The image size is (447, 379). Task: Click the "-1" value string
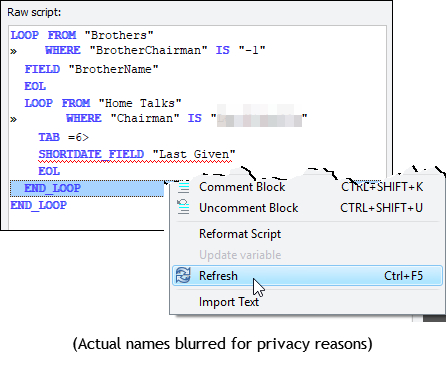pyautogui.click(x=252, y=50)
